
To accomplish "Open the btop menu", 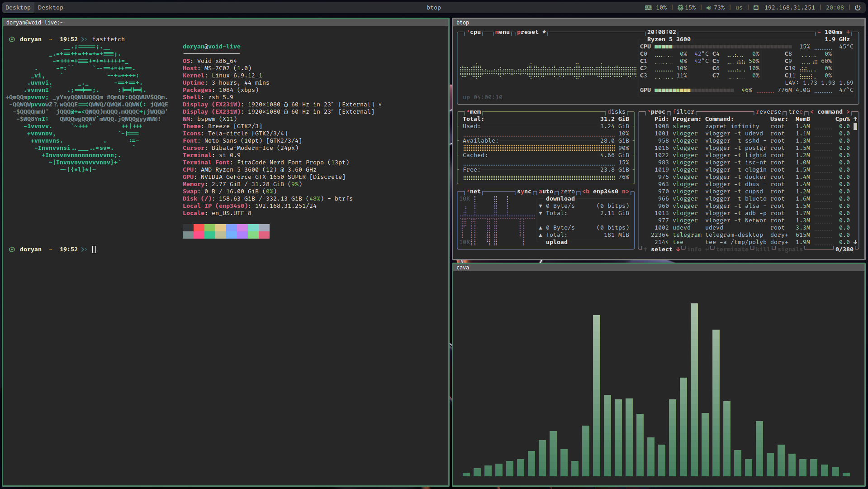I will pos(502,32).
